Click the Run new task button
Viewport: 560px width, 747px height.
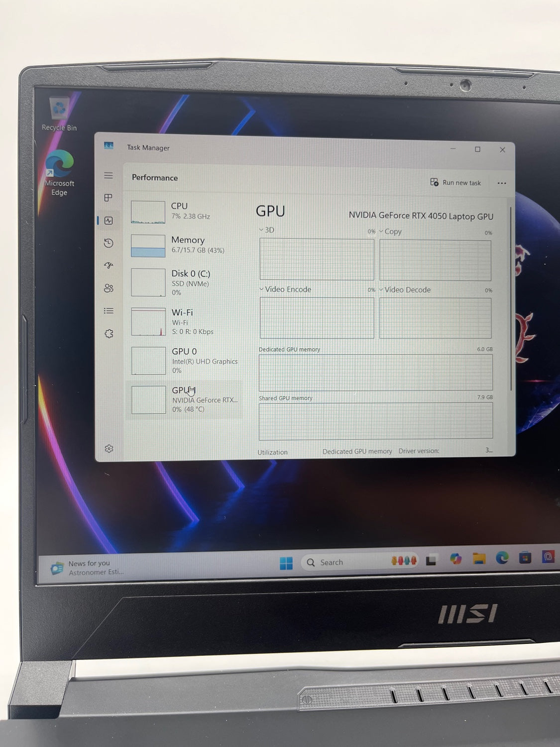[455, 183]
